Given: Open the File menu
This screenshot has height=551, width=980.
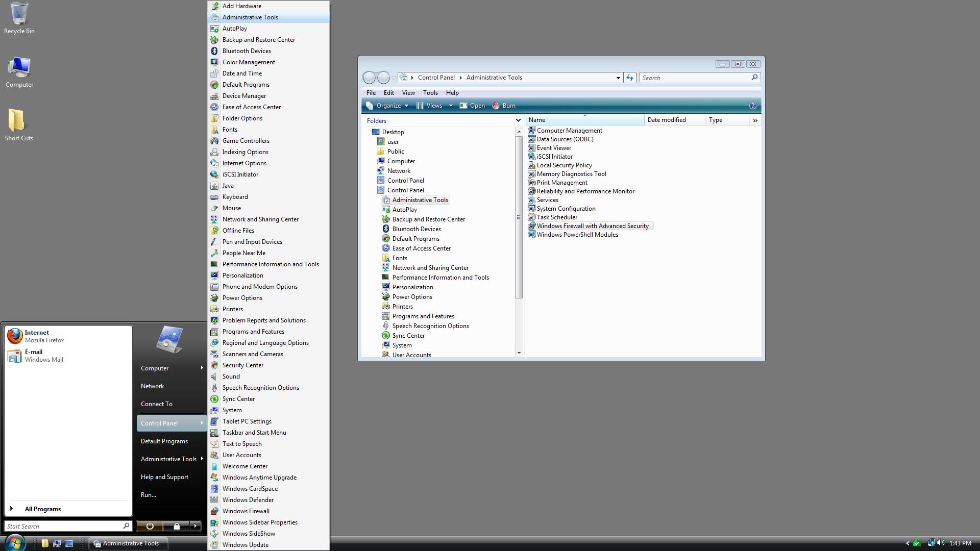Looking at the screenshot, I should point(371,93).
